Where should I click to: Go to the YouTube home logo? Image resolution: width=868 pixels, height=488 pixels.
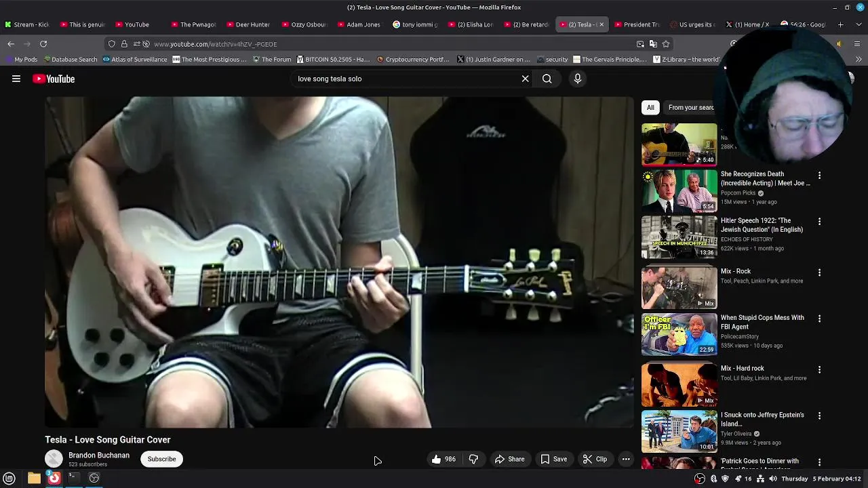click(x=54, y=79)
